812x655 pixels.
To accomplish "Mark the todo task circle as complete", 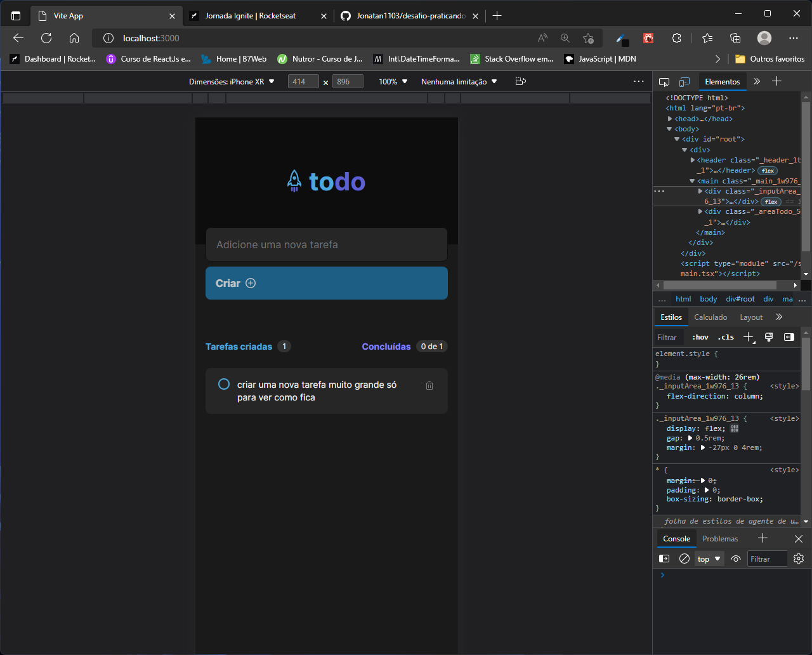I will point(223,384).
